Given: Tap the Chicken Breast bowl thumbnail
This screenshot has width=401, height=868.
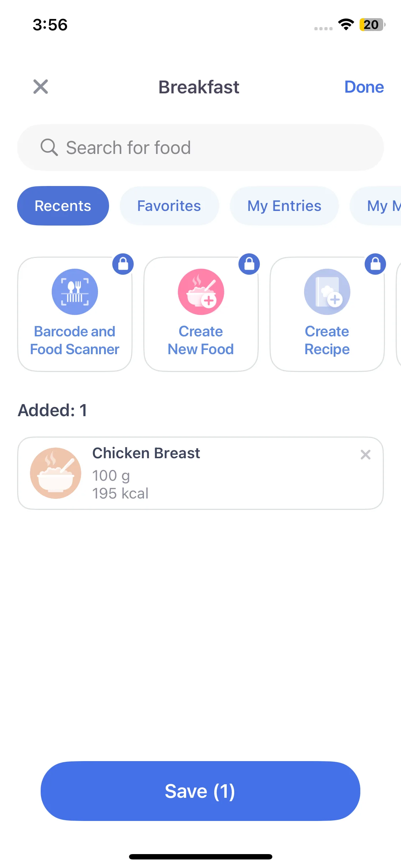Looking at the screenshot, I should (x=56, y=473).
